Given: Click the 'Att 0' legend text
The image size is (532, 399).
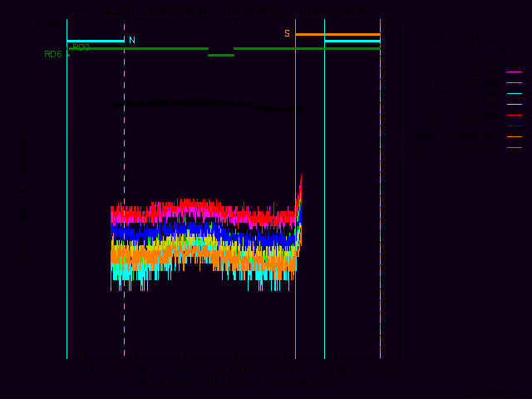Looking at the screenshot, I should tap(508, 51).
